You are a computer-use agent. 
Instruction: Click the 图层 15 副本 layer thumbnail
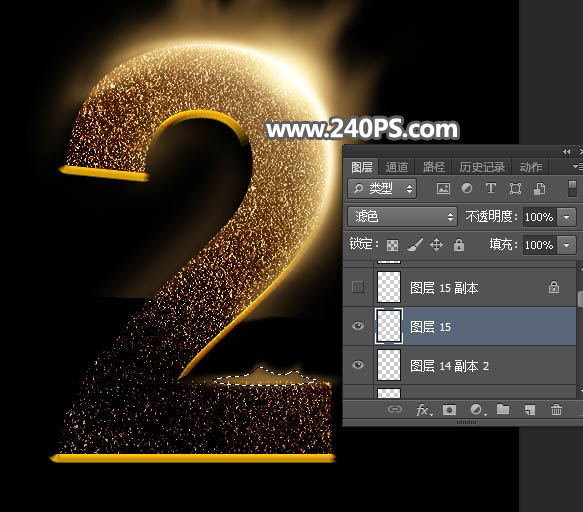[x=389, y=287]
